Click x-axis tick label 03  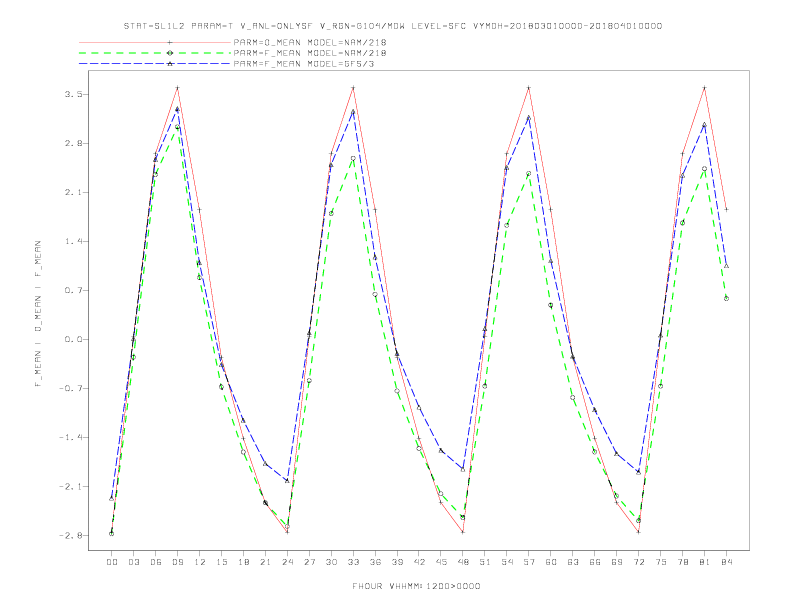point(133,562)
